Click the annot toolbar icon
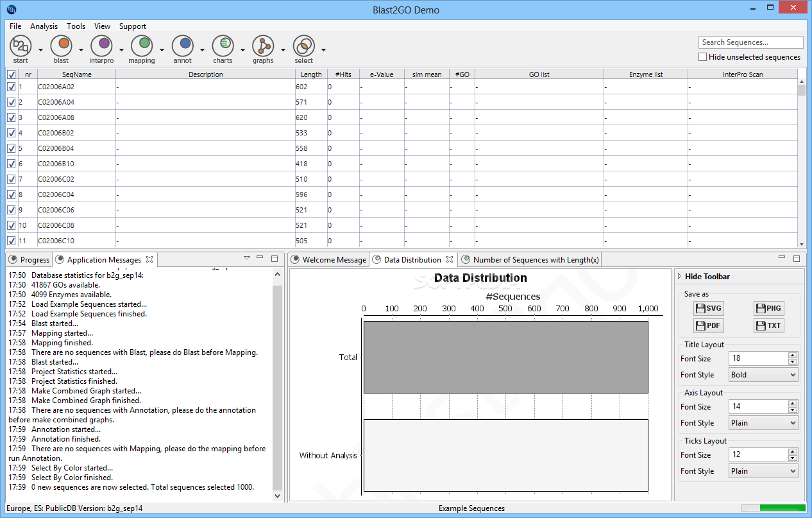The width and height of the screenshot is (812, 518). [182, 46]
